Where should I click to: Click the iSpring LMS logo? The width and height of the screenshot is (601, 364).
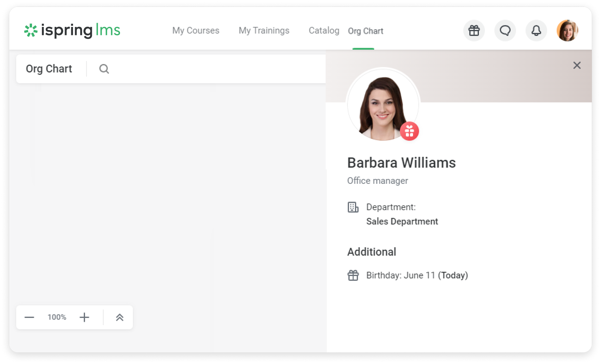[x=72, y=30]
